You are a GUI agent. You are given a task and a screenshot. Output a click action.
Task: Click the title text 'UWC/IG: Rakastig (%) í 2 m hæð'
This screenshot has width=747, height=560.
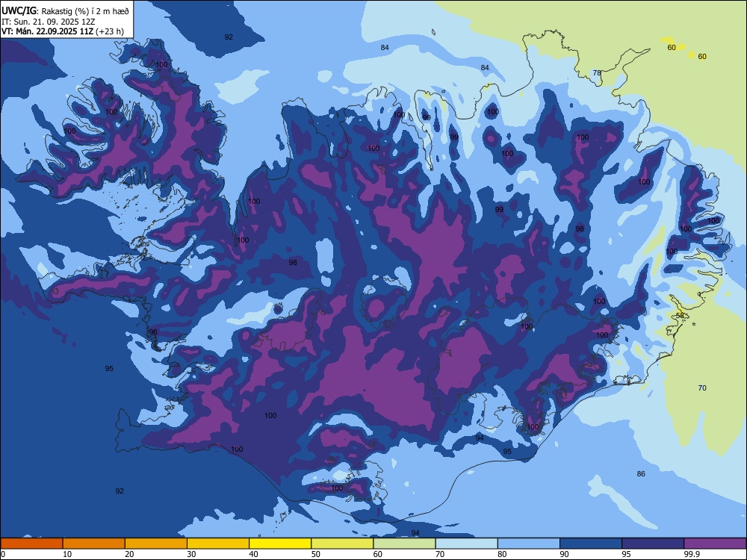click(65, 11)
